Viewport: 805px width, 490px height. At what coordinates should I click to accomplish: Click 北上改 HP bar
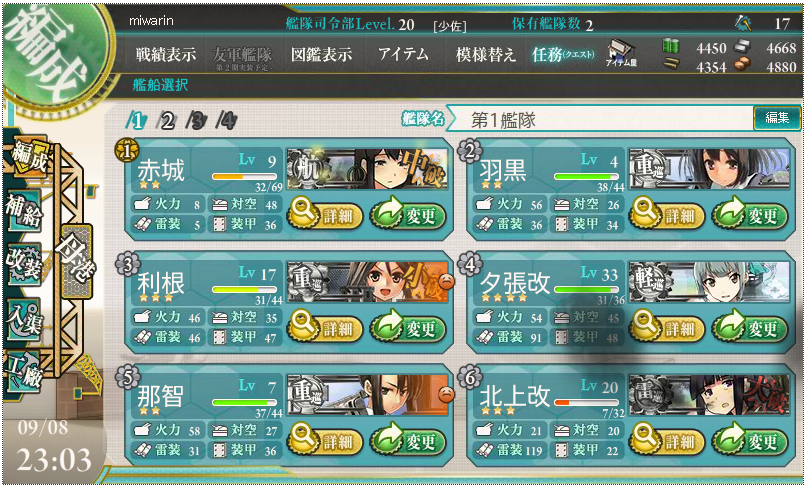point(586,402)
